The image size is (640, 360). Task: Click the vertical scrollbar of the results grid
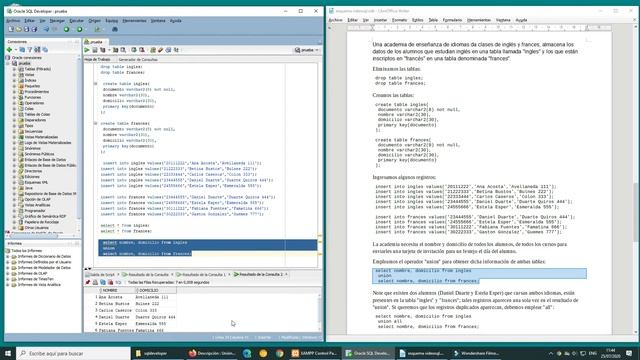click(319, 312)
